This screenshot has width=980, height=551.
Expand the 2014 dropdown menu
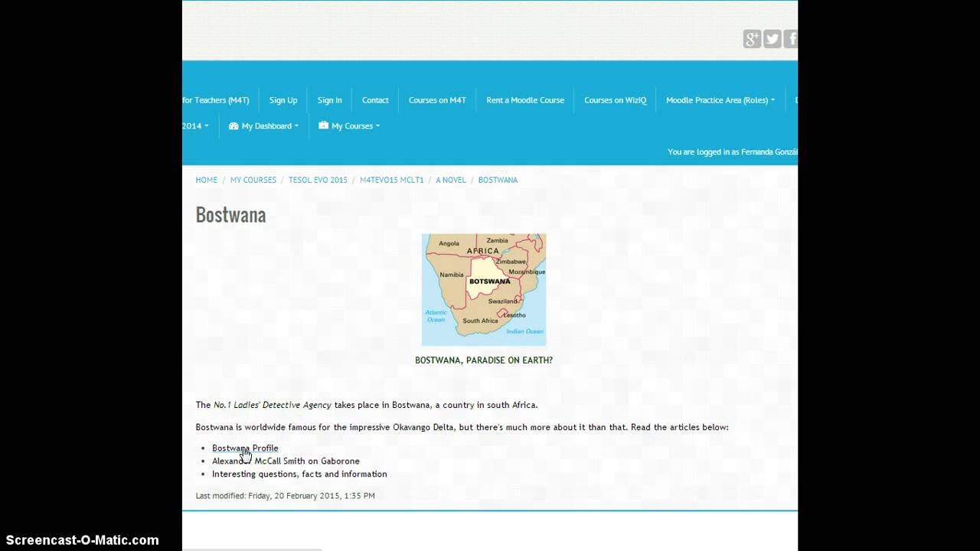coord(195,126)
